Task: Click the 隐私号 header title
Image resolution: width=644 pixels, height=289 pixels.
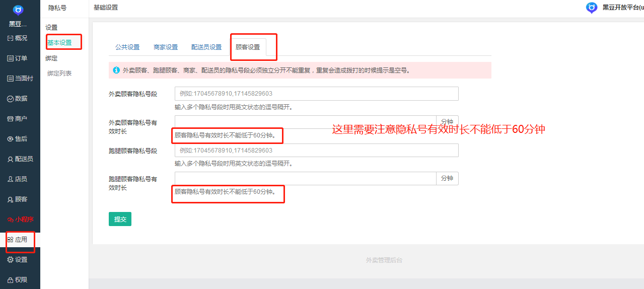Action: pos(57,8)
